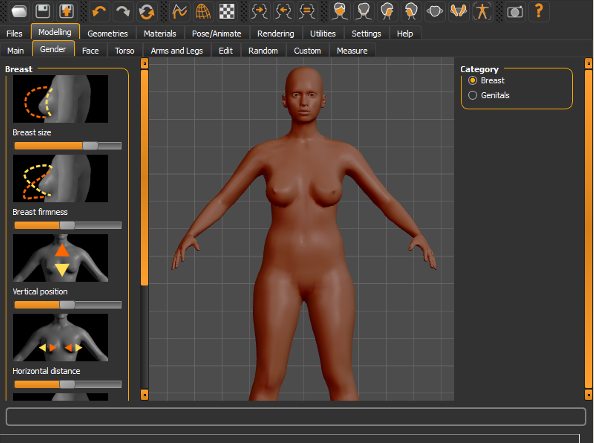The width and height of the screenshot is (594, 443).
Task: Click the redo arrow icon
Action: click(x=123, y=11)
